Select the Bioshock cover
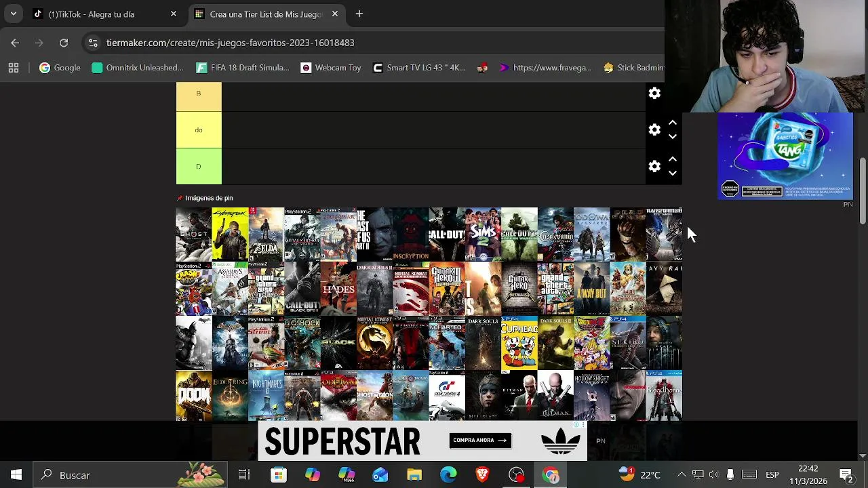 tap(302, 343)
